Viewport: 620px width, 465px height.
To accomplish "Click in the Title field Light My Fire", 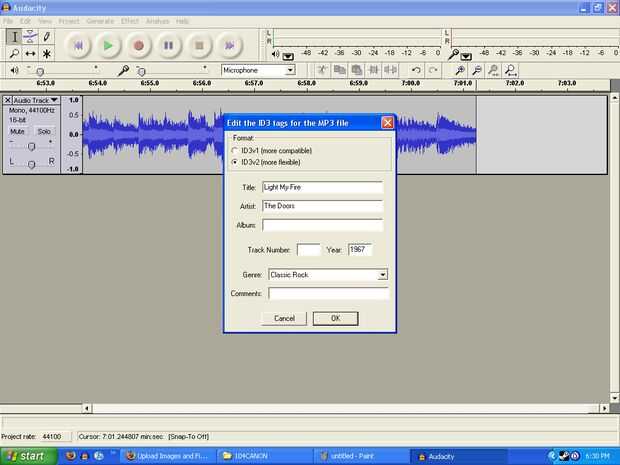I will pos(323,187).
